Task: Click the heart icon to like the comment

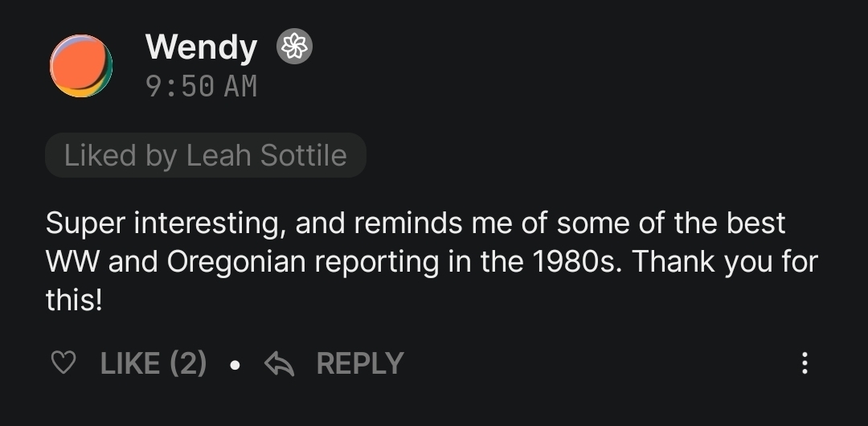Action: pyautogui.click(x=63, y=364)
